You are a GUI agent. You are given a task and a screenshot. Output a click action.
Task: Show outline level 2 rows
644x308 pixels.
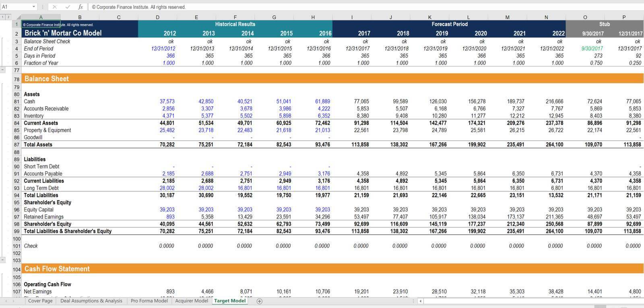(8, 17)
